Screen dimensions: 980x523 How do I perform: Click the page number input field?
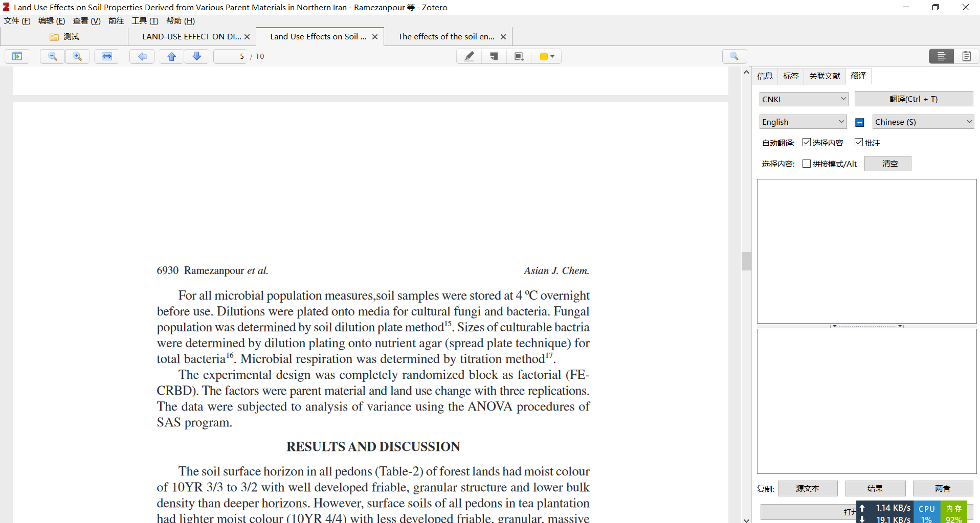pos(230,56)
